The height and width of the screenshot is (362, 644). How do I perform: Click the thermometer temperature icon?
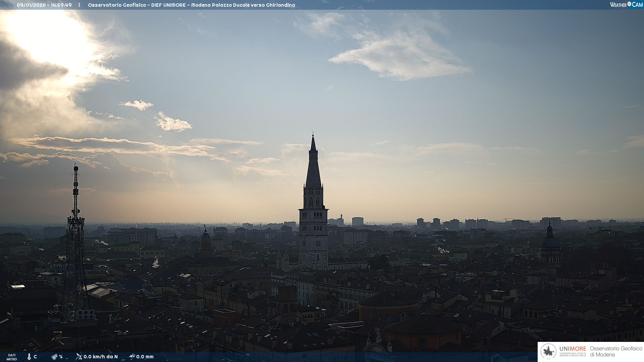coord(29,357)
